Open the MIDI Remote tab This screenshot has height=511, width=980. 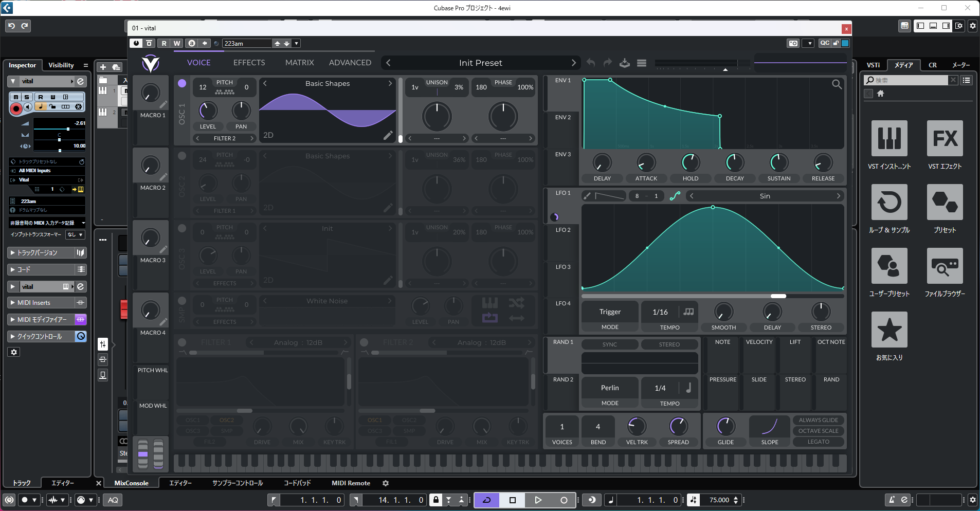tap(351, 483)
